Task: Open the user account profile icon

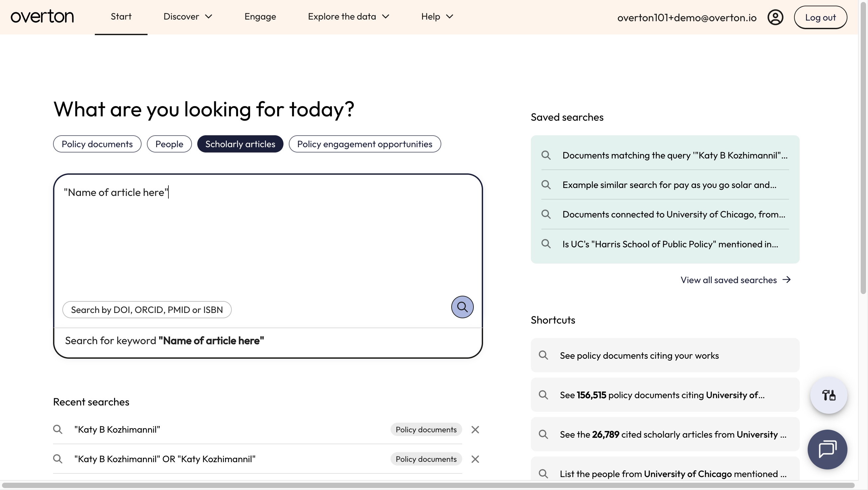Action: (x=775, y=17)
